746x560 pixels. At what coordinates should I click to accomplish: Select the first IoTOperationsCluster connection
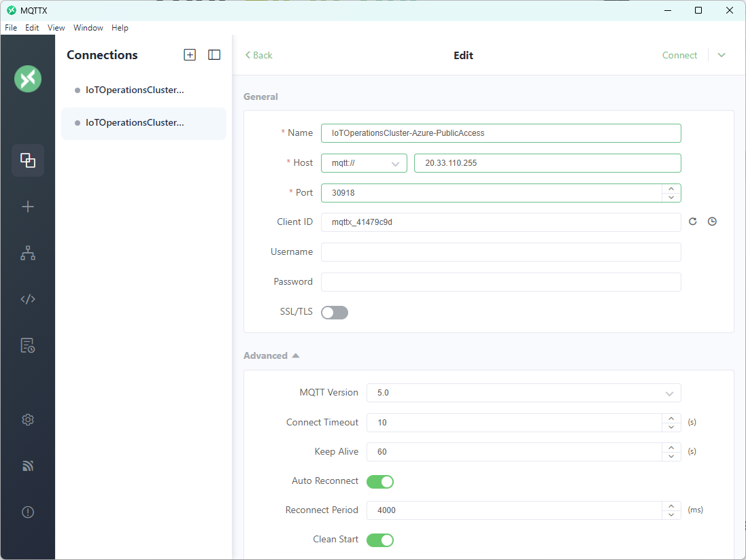coord(143,90)
